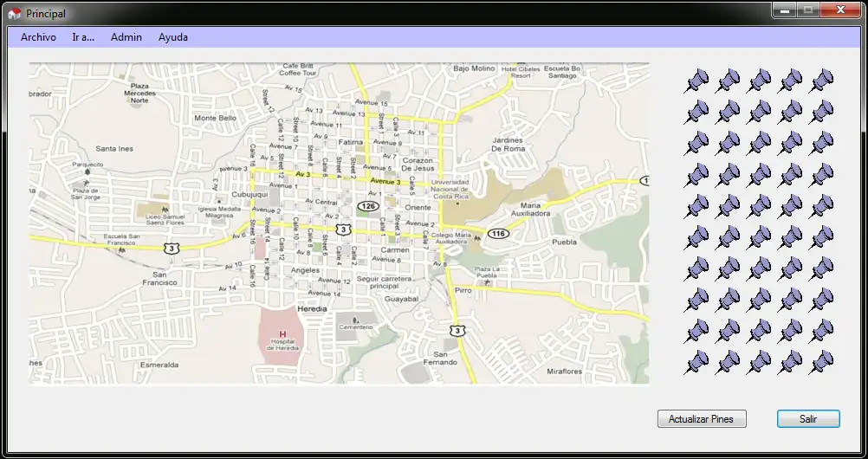The height and width of the screenshot is (459, 868).
Task: Pick the third pin in the ninth row
Action: 759,331
